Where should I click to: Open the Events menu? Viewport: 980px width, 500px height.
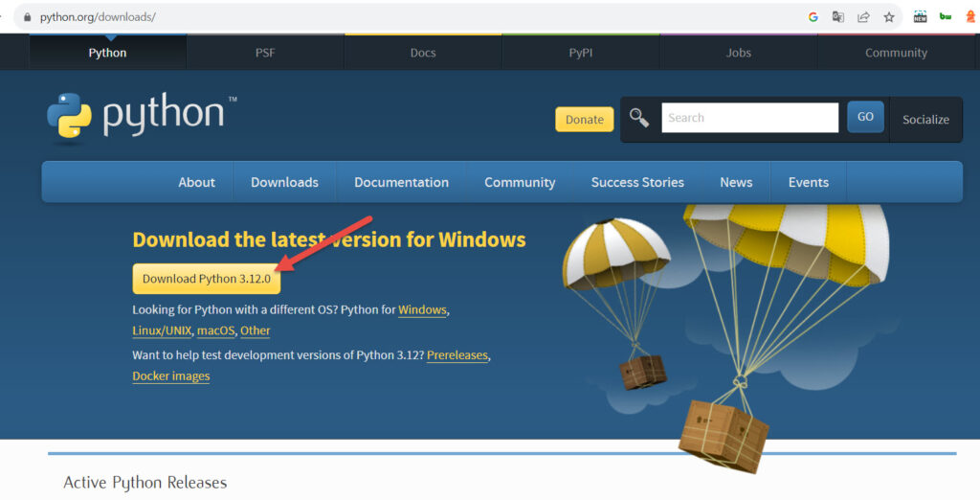tap(808, 182)
